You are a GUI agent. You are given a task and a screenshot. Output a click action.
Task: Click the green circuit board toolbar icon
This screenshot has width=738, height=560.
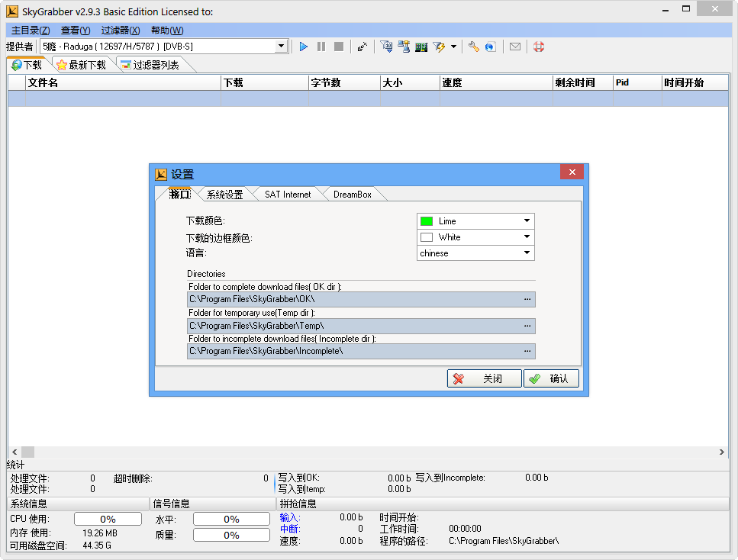(421, 47)
